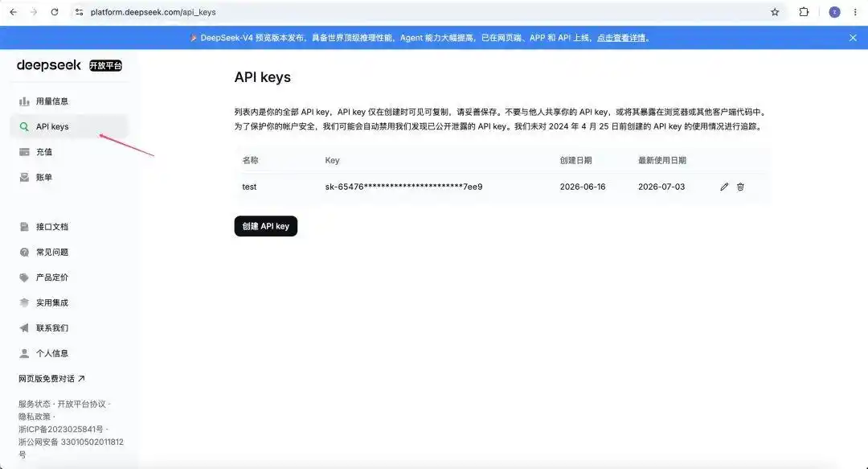Click the address bar URL platform.deepseek.com/api_keys
The width and height of the screenshot is (868, 469).
[154, 11]
